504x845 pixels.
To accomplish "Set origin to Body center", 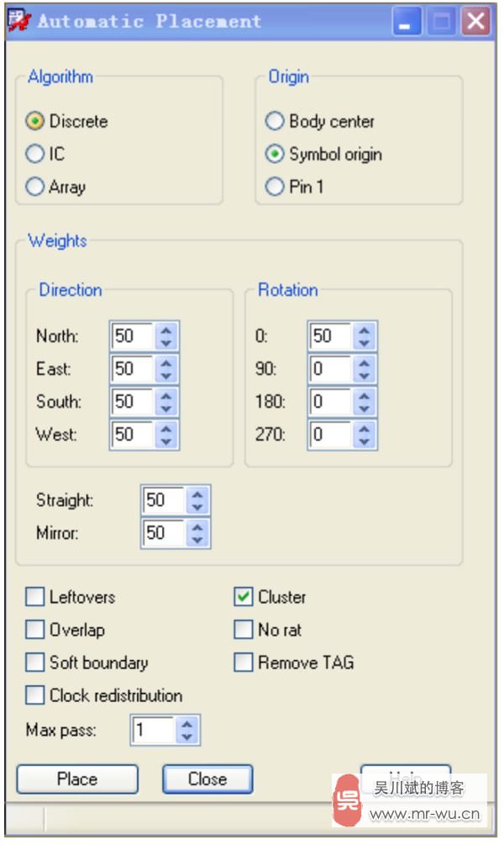I will [x=275, y=121].
